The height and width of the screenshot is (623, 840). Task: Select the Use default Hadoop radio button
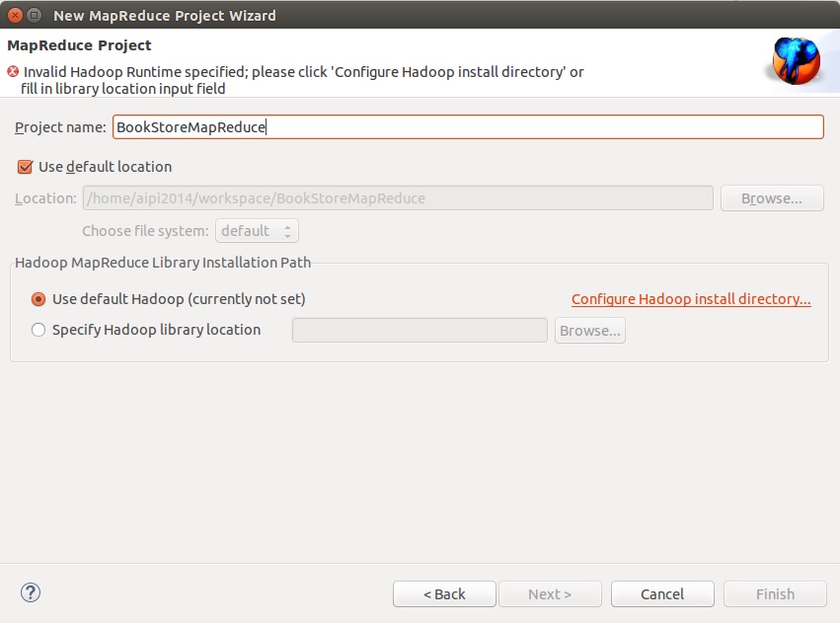tap(38, 299)
